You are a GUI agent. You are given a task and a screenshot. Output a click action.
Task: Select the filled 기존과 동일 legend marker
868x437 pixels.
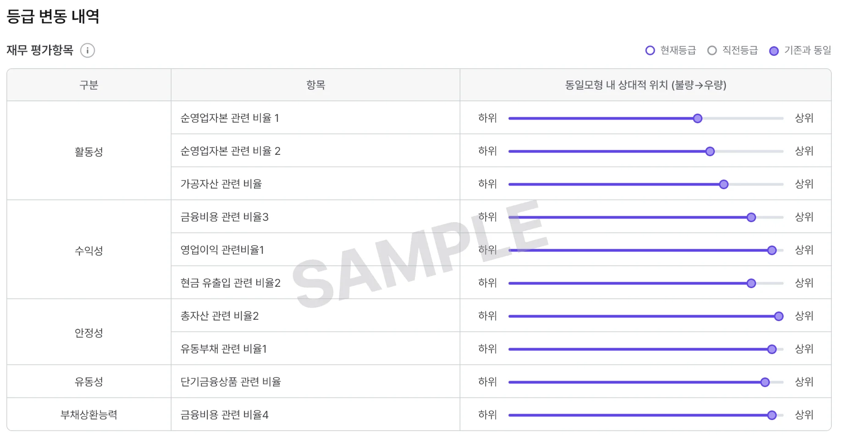(775, 50)
